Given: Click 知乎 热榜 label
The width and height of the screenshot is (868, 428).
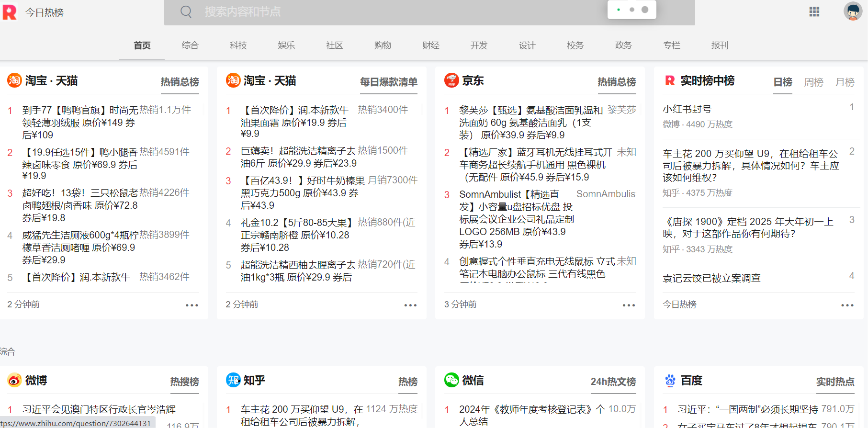Looking at the screenshot, I should [x=408, y=382].
